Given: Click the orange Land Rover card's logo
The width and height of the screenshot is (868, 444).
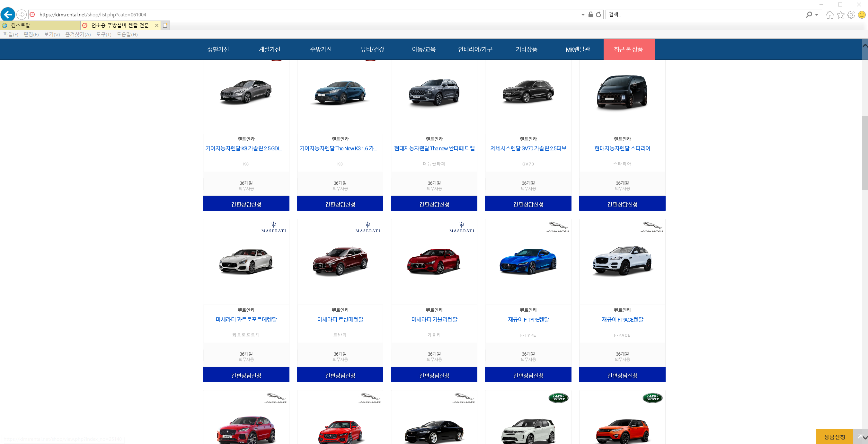Looking at the screenshot, I should click(652, 398).
